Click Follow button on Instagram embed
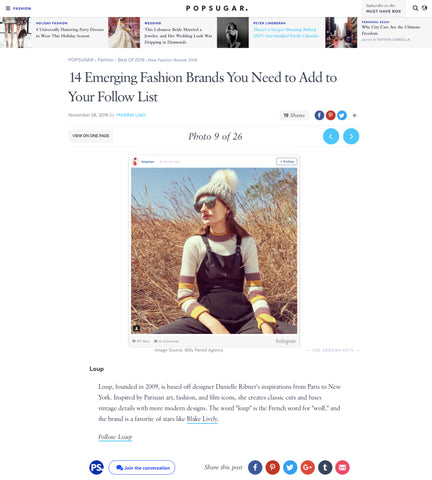The width and height of the screenshot is (432, 480). pos(287,161)
